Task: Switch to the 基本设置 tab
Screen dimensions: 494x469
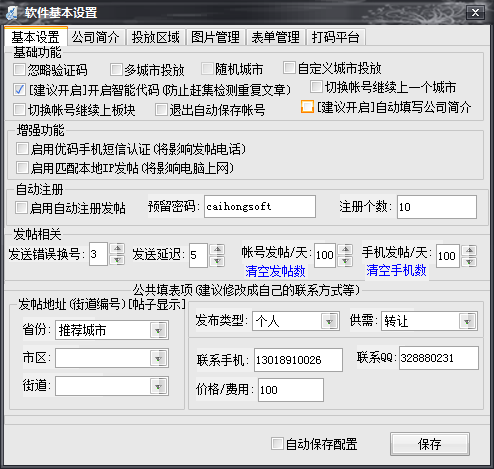Action: [36, 37]
